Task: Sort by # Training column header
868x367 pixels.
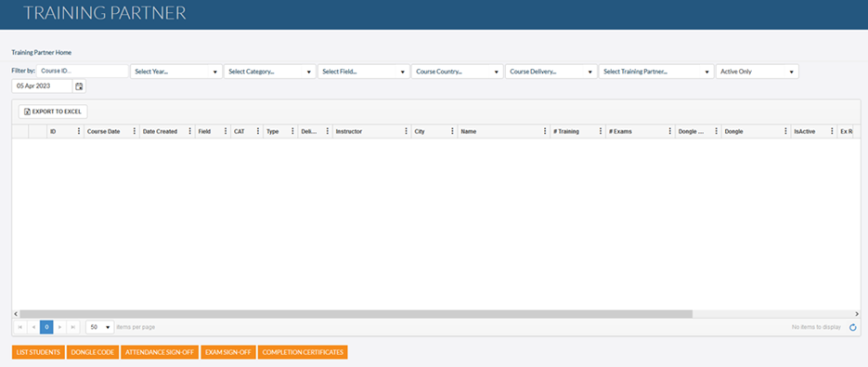Action: 565,132
